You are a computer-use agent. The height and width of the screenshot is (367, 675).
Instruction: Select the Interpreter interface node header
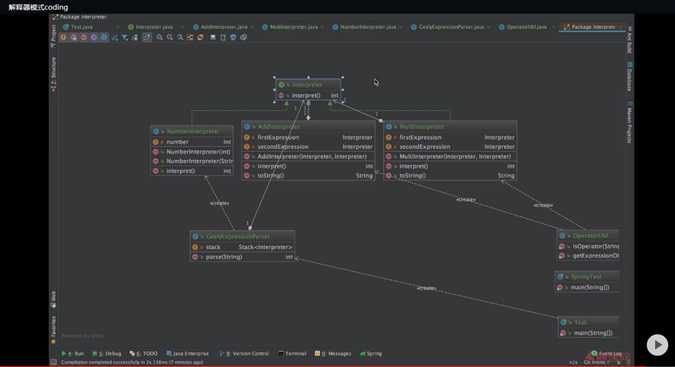[308, 85]
